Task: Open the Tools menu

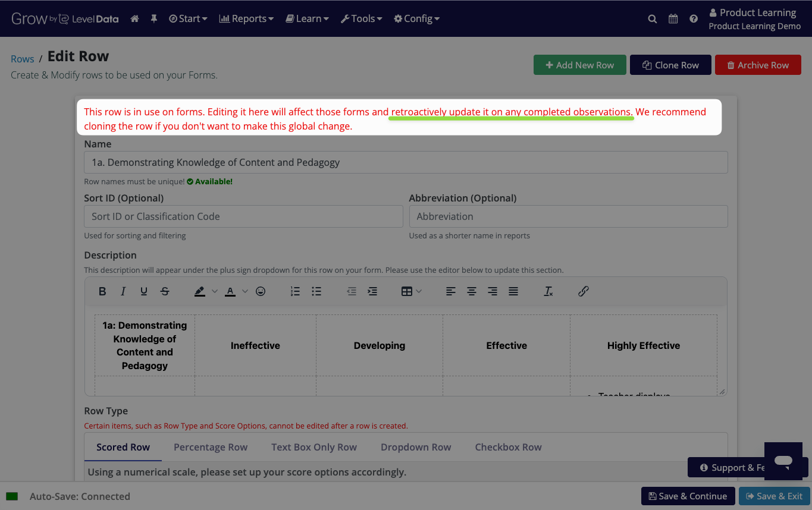Action: click(362, 18)
